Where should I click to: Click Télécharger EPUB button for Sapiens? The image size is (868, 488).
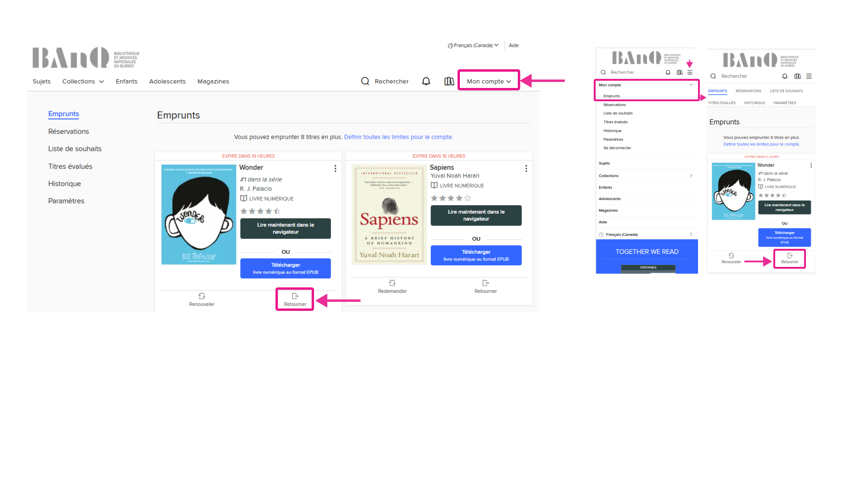(x=476, y=255)
